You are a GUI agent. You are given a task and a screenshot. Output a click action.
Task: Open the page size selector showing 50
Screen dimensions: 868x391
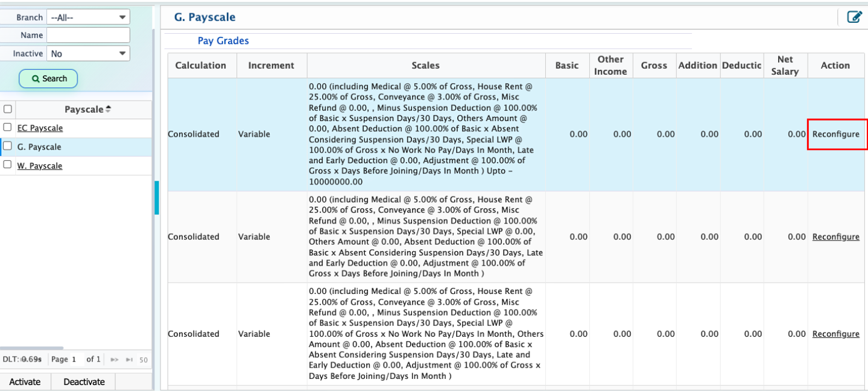click(x=144, y=360)
